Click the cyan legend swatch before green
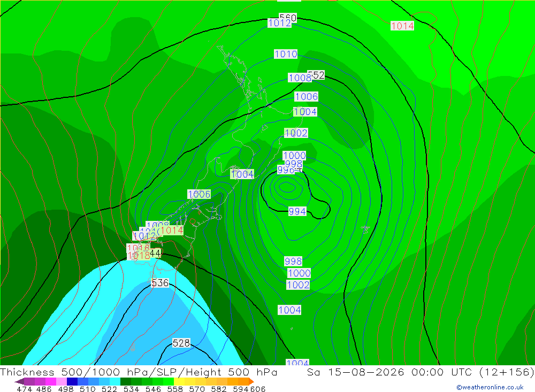535x392 pixels. pos(115,381)
